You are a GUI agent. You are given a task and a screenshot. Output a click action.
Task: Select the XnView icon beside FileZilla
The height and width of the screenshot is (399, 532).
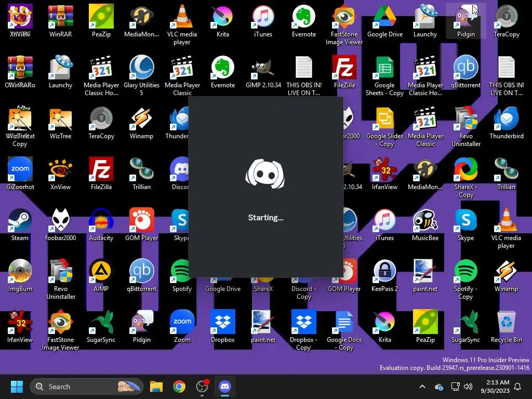[x=60, y=174]
